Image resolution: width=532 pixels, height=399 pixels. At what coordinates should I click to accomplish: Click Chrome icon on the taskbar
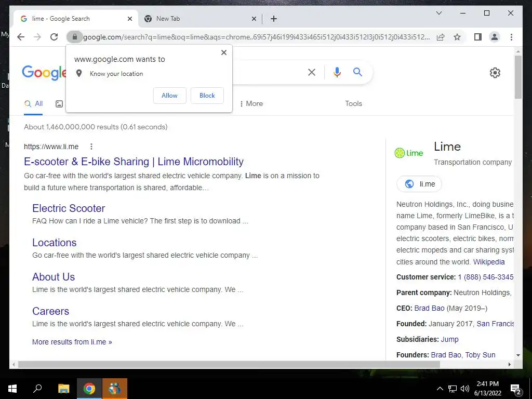(89, 389)
